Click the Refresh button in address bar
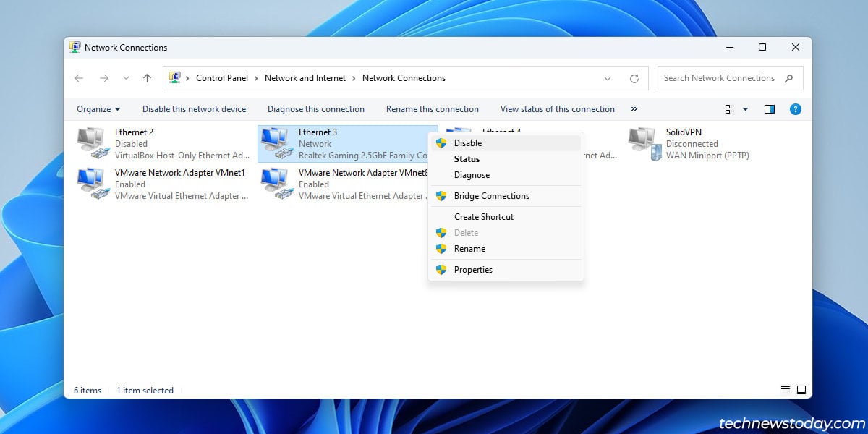Screen dimensions: 868x434 point(634,78)
